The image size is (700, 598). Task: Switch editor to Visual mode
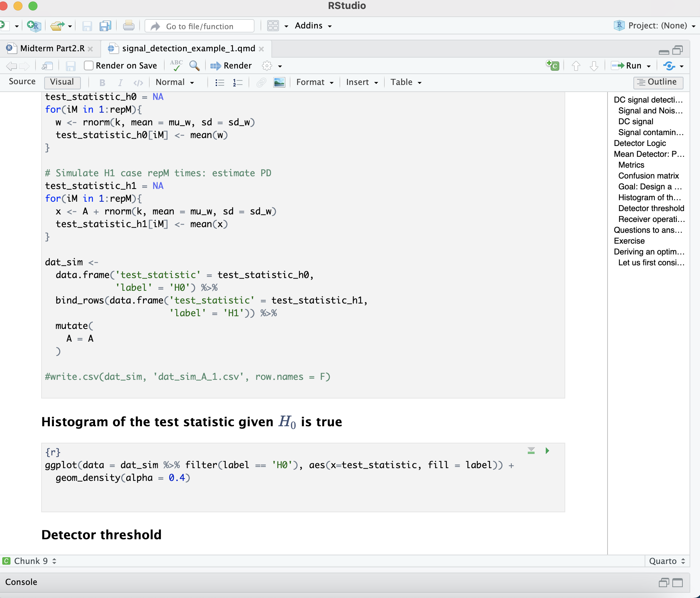(x=62, y=82)
